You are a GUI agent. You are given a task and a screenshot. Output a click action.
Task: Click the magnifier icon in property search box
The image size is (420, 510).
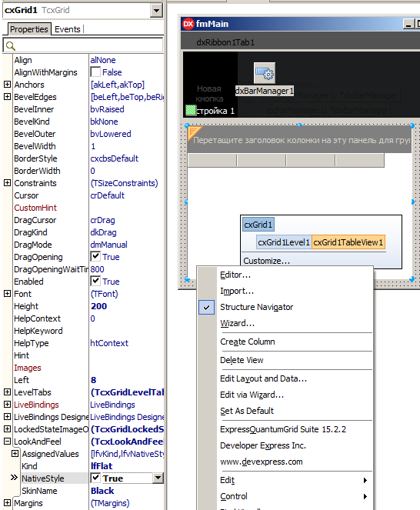11,45
